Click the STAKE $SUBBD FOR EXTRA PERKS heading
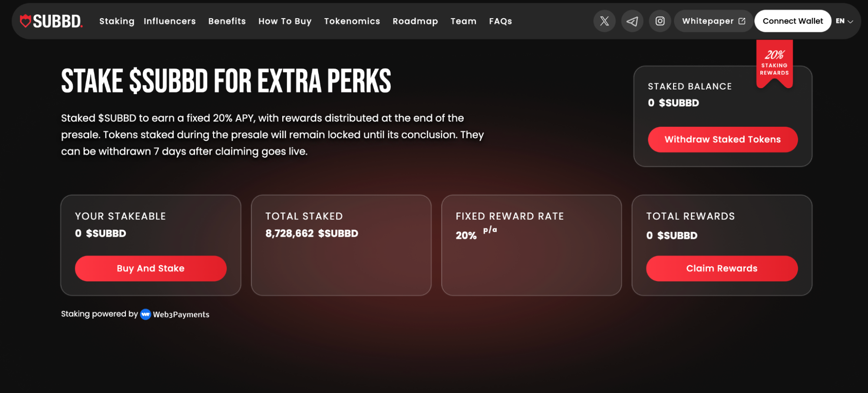This screenshot has width=868, height=393. pos(226,81)
